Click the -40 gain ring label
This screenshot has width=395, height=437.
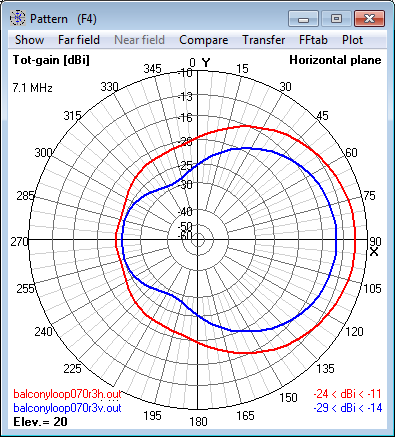(185, 211)
